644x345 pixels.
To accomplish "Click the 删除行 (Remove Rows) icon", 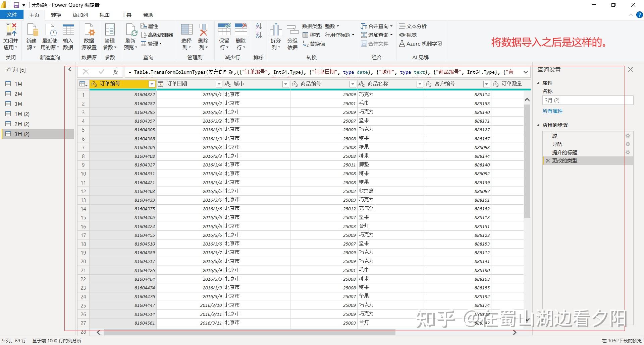I will 241,29.
